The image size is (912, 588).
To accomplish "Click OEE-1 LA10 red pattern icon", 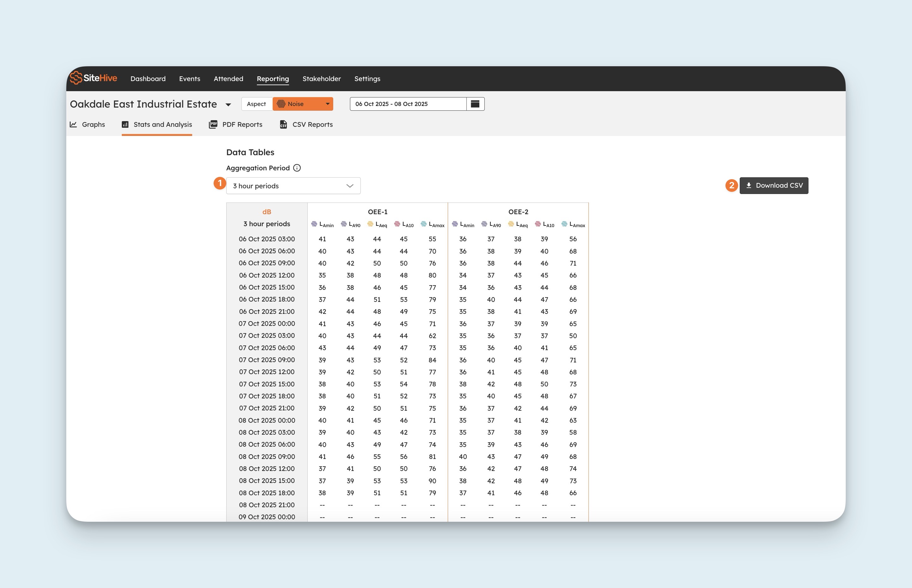I will pyautogui.click(x=397, y=224).
